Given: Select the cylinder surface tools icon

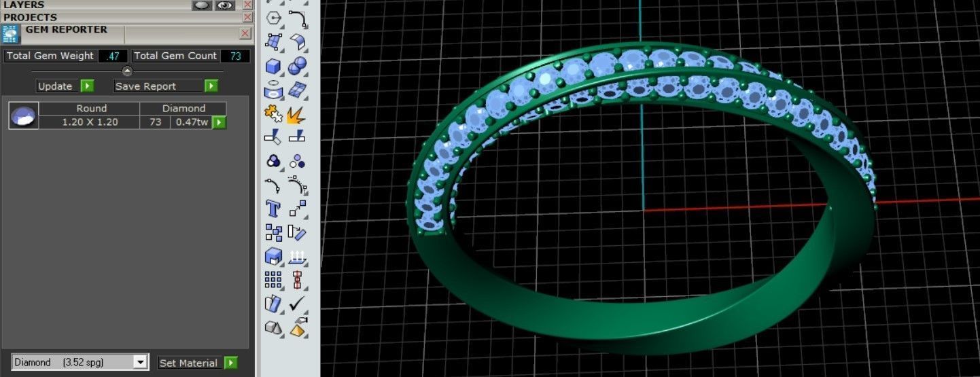Looking at the screenshot, I should click(273, 90).
